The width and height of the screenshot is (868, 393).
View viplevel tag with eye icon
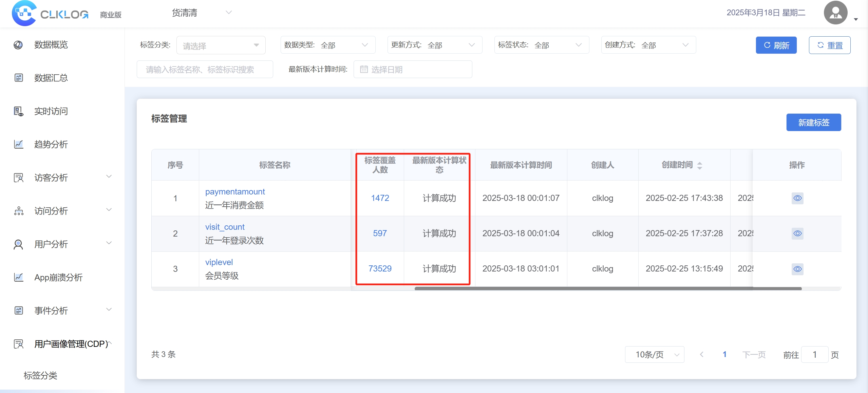797,269
